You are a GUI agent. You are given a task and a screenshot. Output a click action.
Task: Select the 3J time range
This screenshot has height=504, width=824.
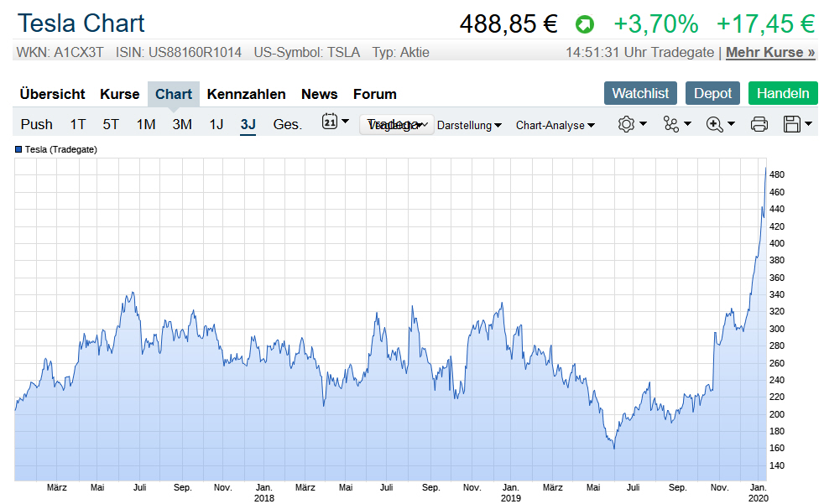click(248, 124)
